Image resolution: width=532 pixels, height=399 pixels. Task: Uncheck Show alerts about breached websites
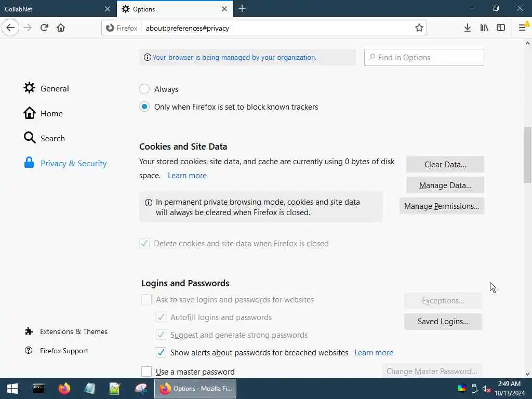coord(161,353)
